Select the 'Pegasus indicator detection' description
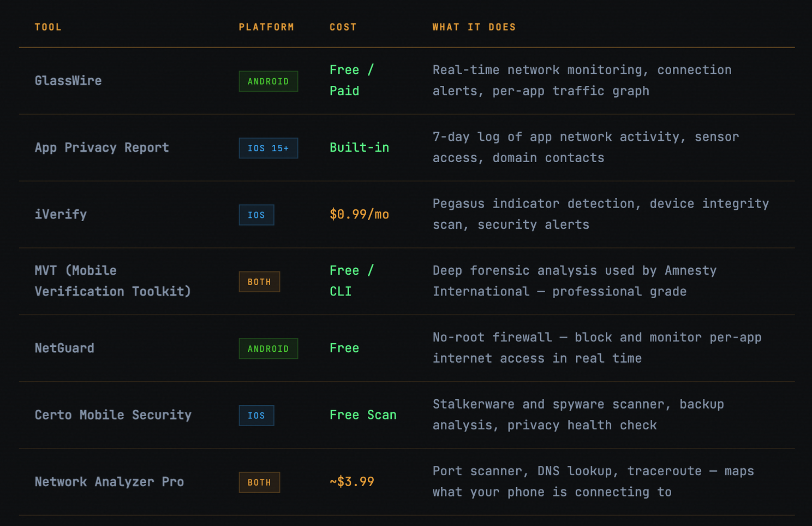Viewport: 812px width, 526px height. pos(601,214)
